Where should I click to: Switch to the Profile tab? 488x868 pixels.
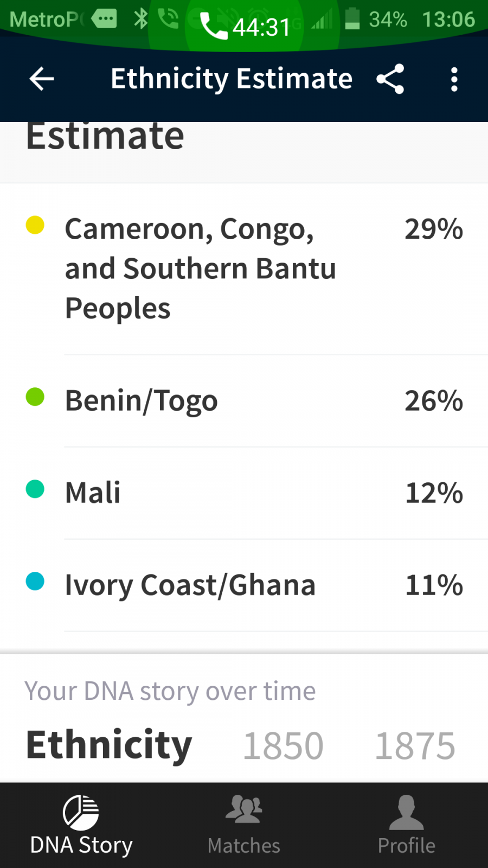[x=407, y=825]
